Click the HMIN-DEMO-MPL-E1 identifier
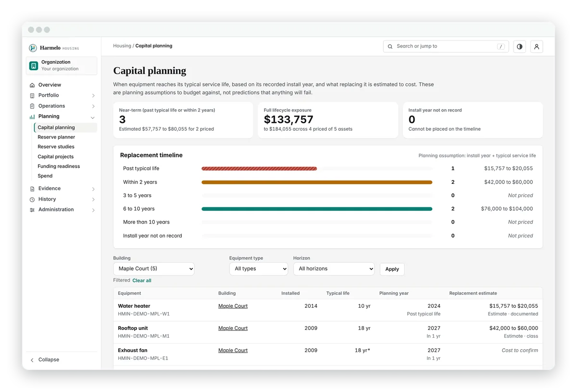The width and height of the screenshot is (577, 392). pyautogui.click(x=143, y=358)
